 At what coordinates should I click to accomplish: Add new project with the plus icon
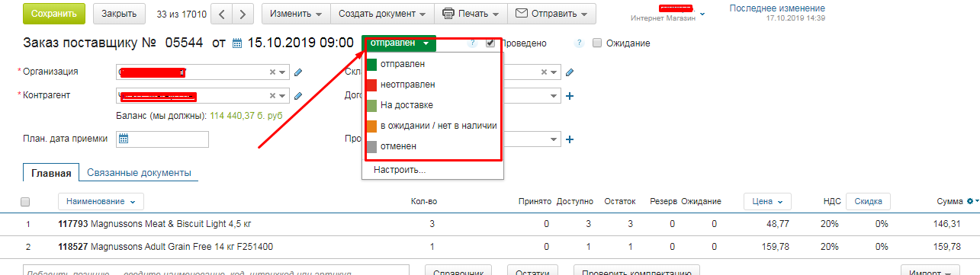(569, 139)
